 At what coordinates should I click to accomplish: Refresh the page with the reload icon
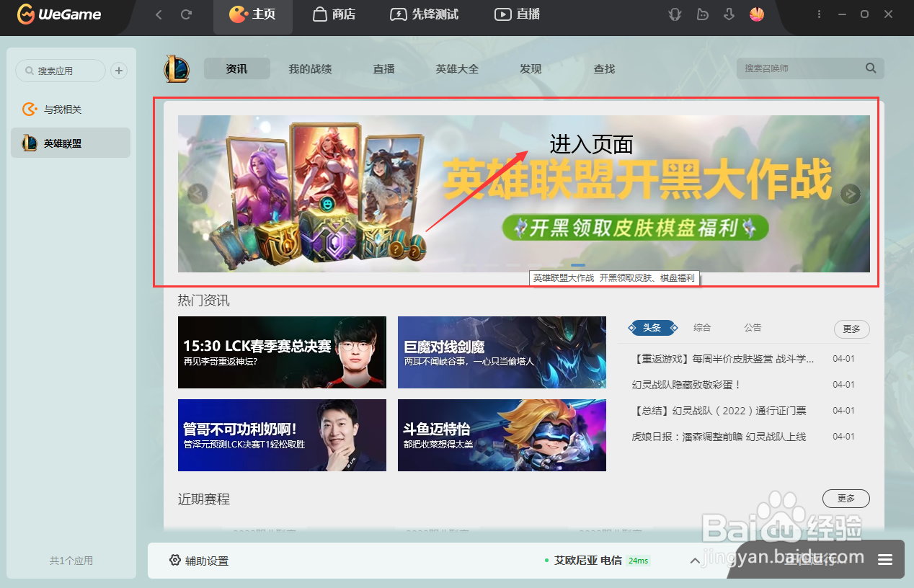[x=186, y=14]
